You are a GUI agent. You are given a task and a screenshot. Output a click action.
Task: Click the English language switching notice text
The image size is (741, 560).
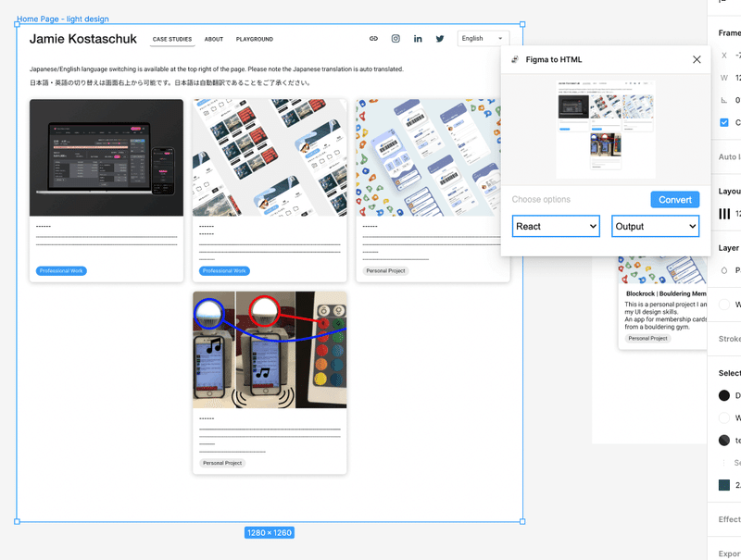(217, 68)
